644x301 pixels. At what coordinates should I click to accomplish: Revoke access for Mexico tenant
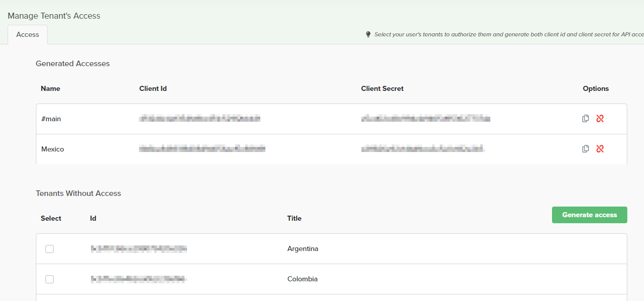point(600,149)
